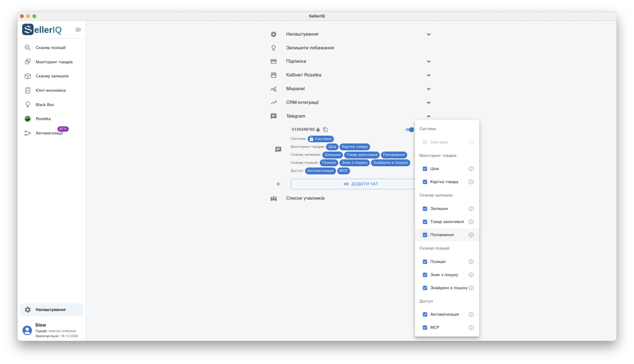Uncheck the Залишки checkbox
634x364 pixels.
point(425,209)
